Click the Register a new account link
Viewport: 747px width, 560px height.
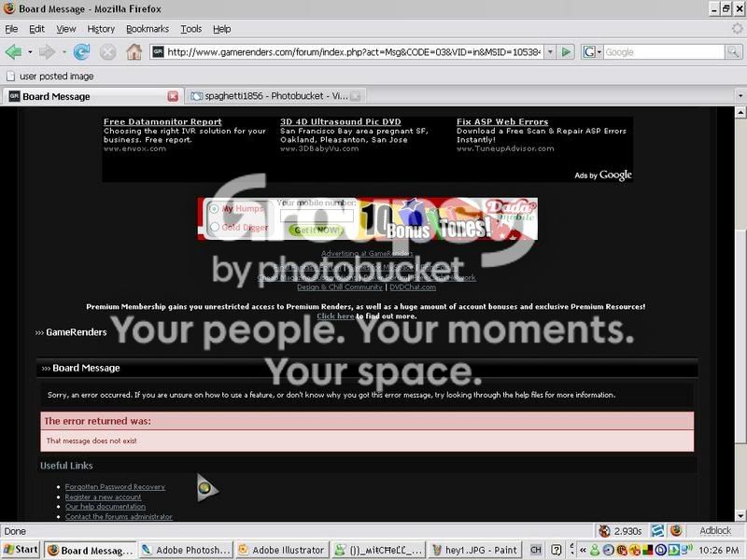[103, 497]
